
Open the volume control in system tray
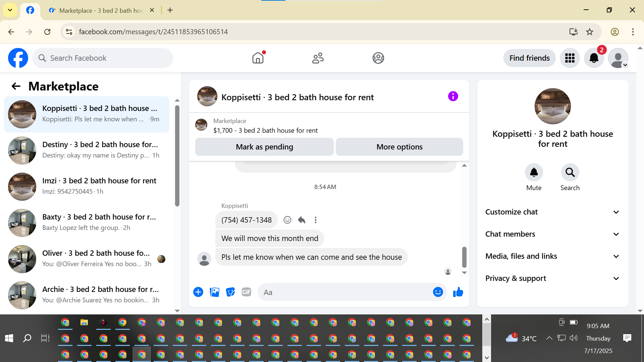574,338
